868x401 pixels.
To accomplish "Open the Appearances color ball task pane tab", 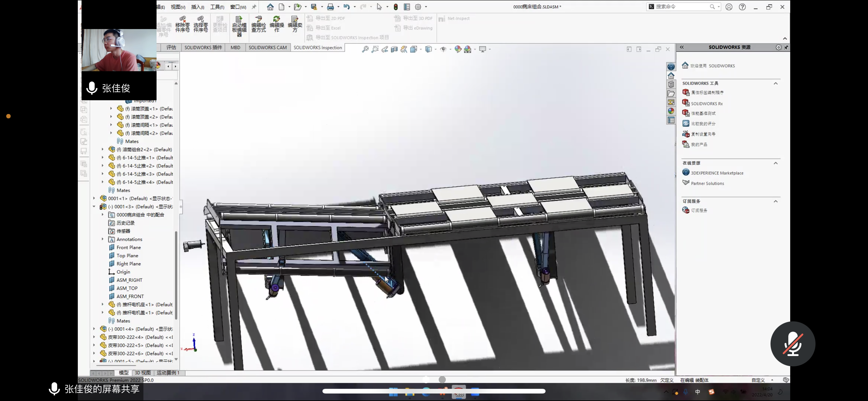I will 671,111.
